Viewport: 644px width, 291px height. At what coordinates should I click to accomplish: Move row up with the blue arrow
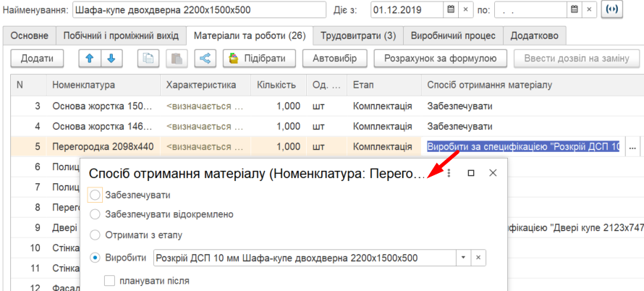click(90, 59)
